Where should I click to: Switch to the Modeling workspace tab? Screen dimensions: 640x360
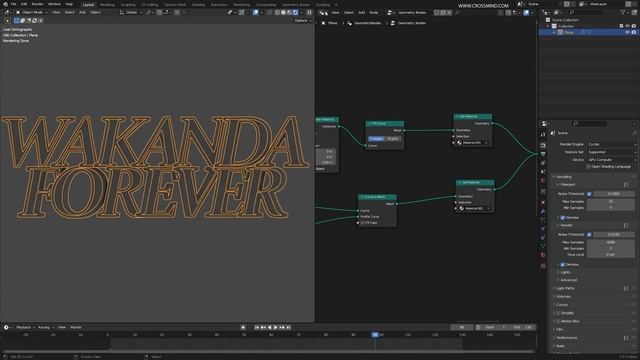click(107, 5)
